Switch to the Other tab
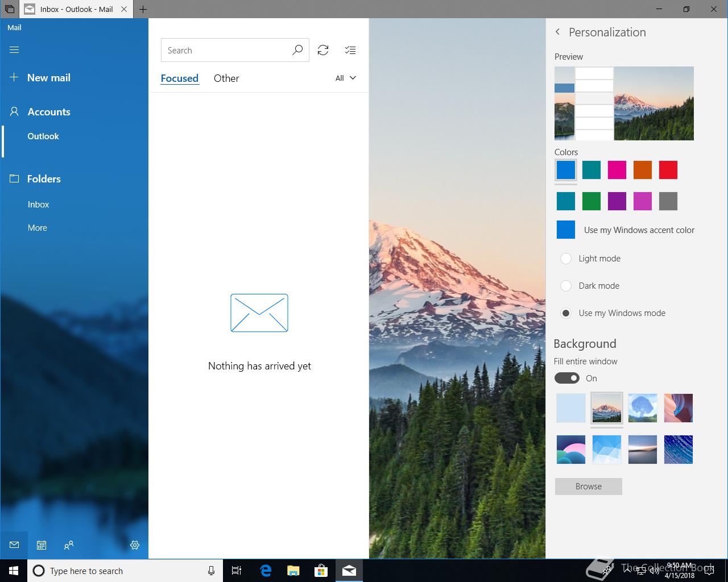728x582 pixels. [x=226, y=78]
